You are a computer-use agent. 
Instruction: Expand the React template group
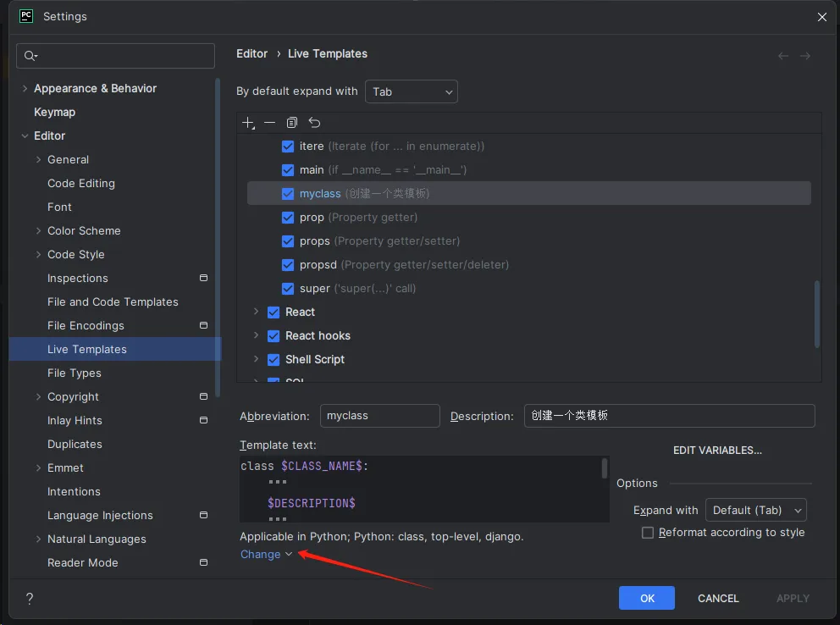pos(256,312)
